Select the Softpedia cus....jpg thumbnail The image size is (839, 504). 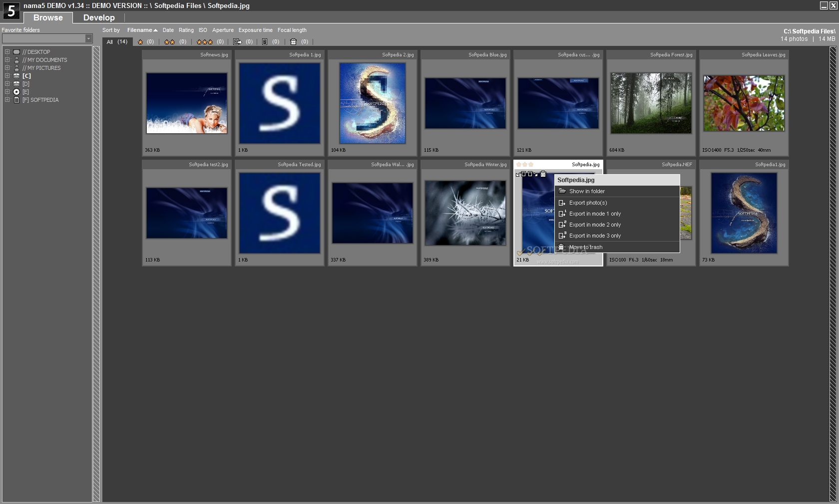click(558, 103)
